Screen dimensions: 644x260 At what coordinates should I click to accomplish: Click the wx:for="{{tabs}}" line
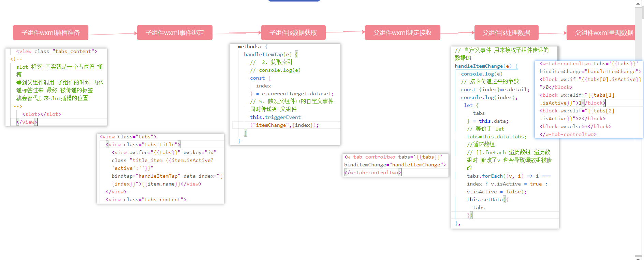pyautogui.click(x=164, y=152)
